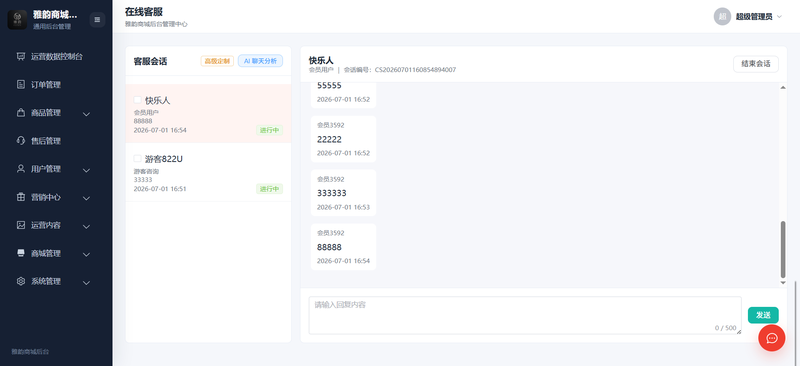800x366 pixels.
Task: Expand the 商城管理 submenu chevron
Action: pos(86,254)
